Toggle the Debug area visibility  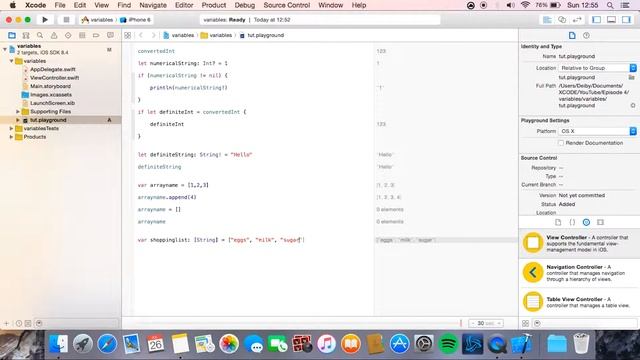click(611, 20)
